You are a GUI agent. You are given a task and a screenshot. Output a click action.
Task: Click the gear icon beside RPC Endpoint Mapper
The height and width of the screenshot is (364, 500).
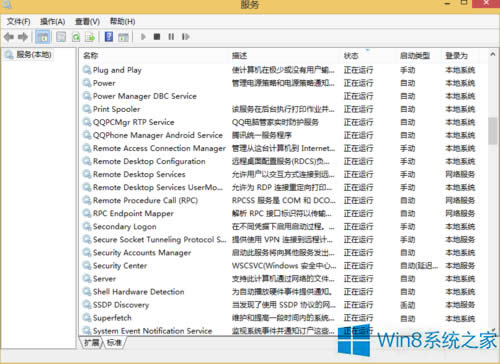[87, 213]
